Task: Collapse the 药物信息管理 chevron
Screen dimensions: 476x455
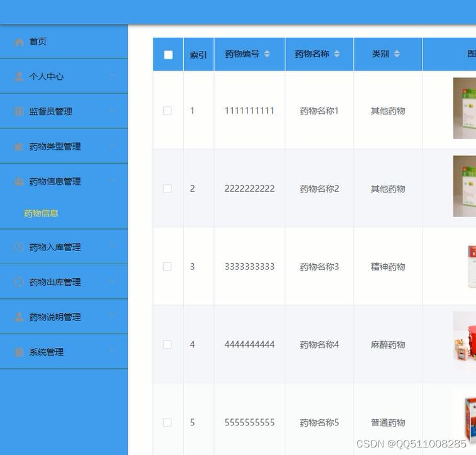Action: pyautogui.click(x=112, y=180)
